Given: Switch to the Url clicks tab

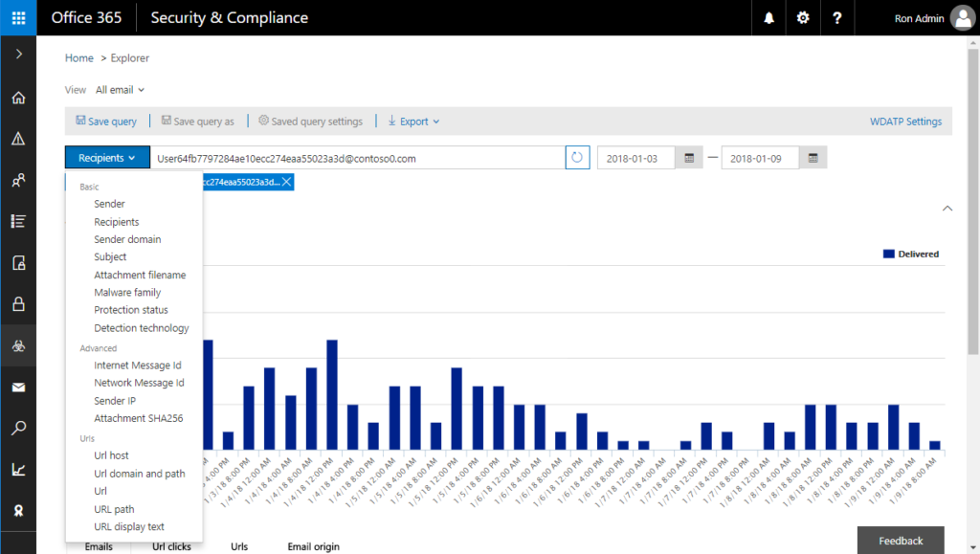Looking at the screenshot, I should point(170,545).
